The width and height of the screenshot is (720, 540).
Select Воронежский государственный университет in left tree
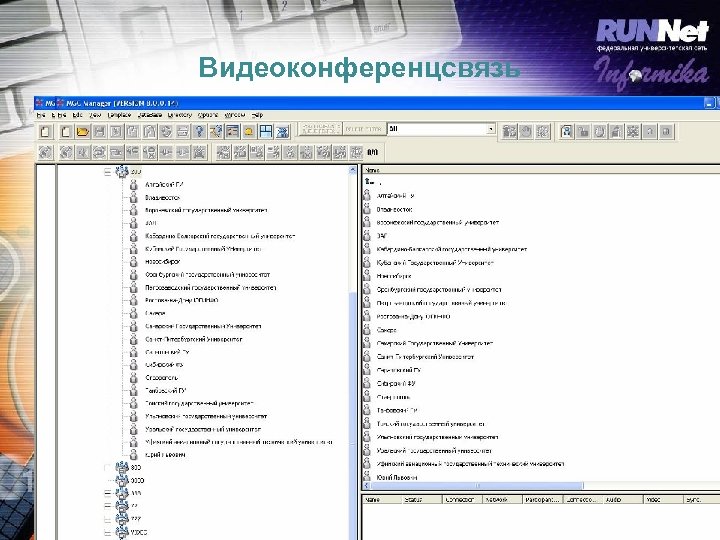[206, 210]
